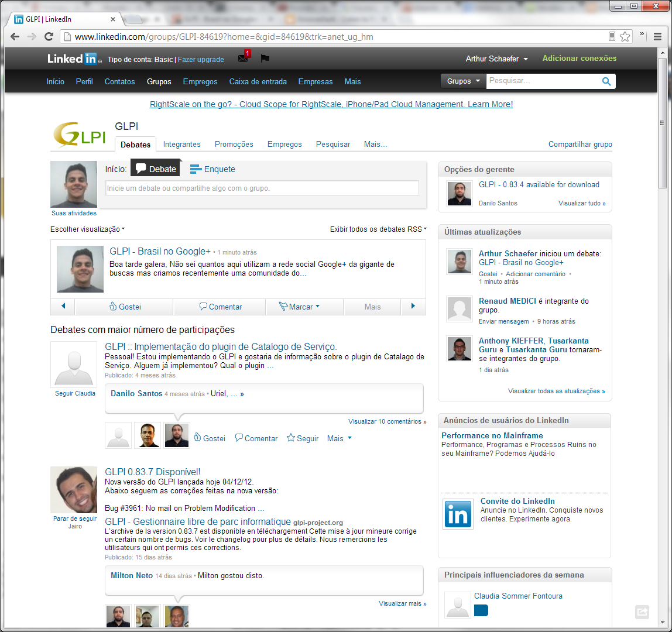Open the notifications flag icon
The height and width of the screenshot is (632, 672).
265,59
